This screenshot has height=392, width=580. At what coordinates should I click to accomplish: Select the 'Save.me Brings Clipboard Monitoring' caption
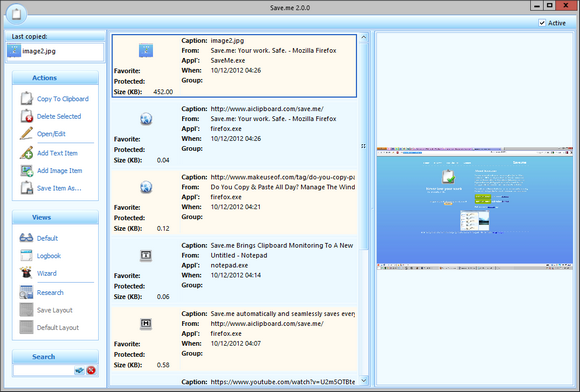tap(282, 246)
